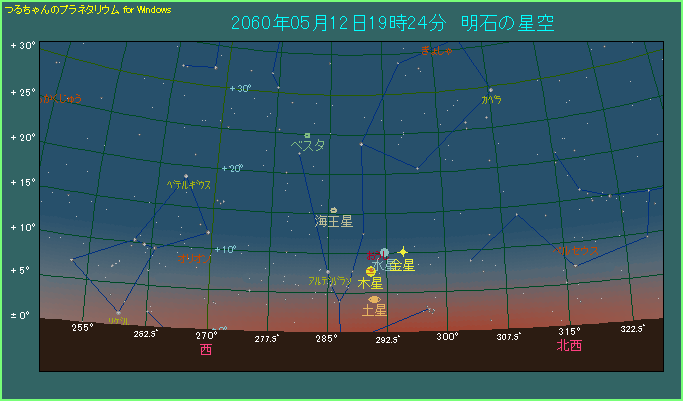
Task: Click the Auriga (ぎょしゃ) constellation label
Action: (x=437, y=50)
